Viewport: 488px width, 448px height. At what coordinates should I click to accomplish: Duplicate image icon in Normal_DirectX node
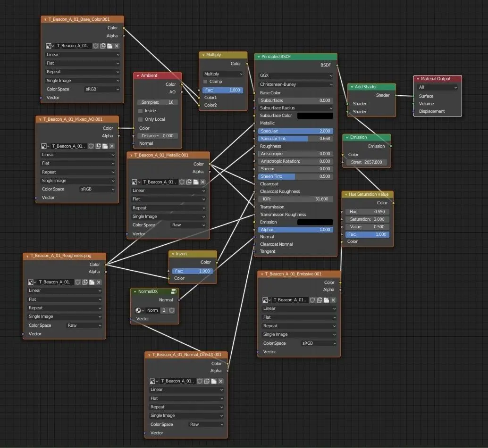coord(207,381)
